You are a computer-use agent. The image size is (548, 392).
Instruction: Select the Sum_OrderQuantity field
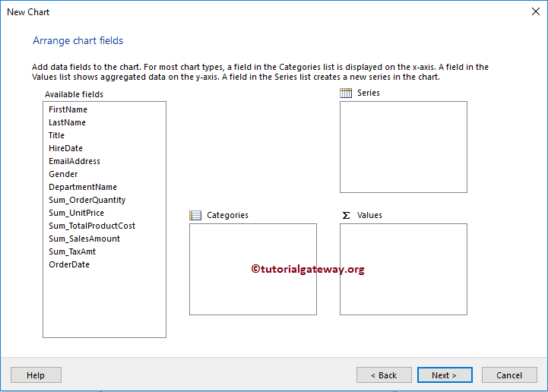[x=87, y=200]
